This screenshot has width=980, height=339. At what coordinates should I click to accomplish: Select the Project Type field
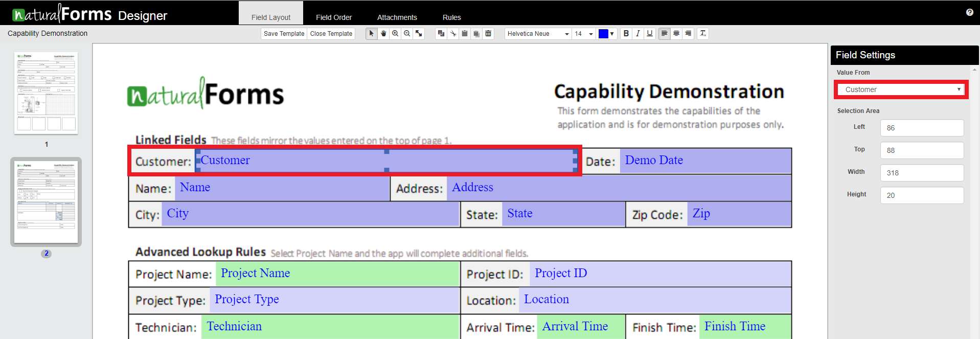tap(334, 300)
